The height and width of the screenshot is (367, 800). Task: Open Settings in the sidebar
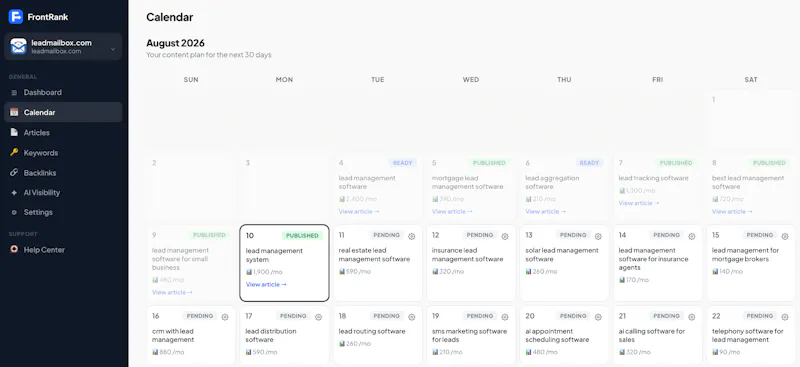[63, 212]
